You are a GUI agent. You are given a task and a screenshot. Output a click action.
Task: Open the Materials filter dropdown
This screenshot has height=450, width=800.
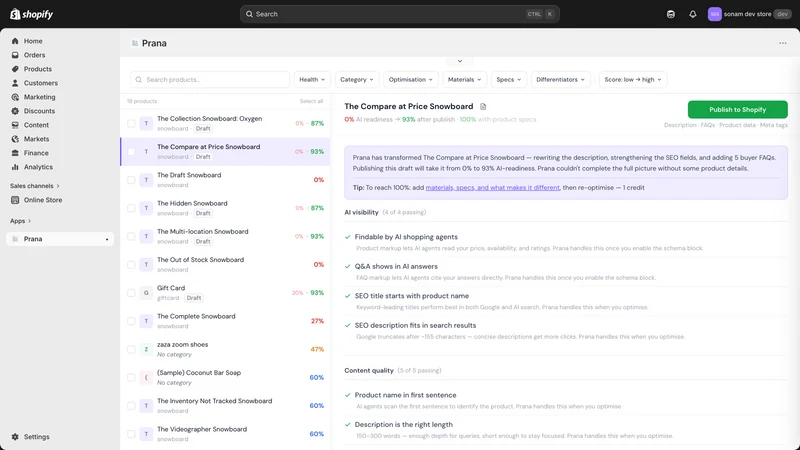click(464, 80)
